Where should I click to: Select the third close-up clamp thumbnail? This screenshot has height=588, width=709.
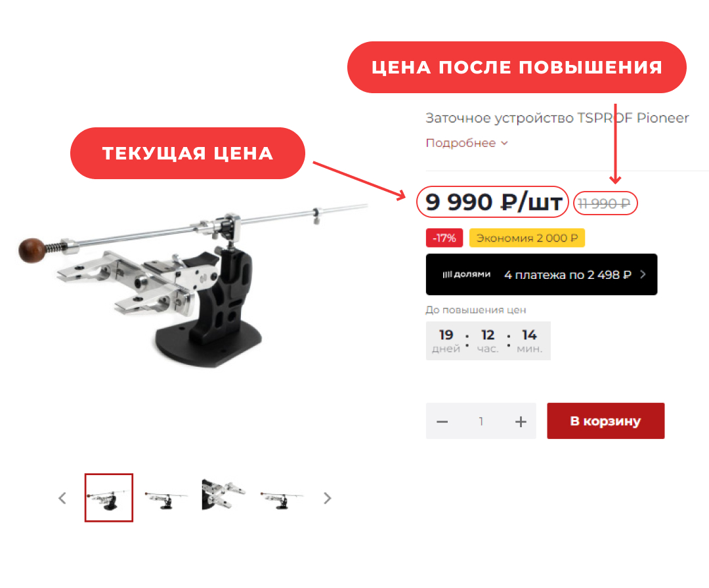tap(223, 494)
